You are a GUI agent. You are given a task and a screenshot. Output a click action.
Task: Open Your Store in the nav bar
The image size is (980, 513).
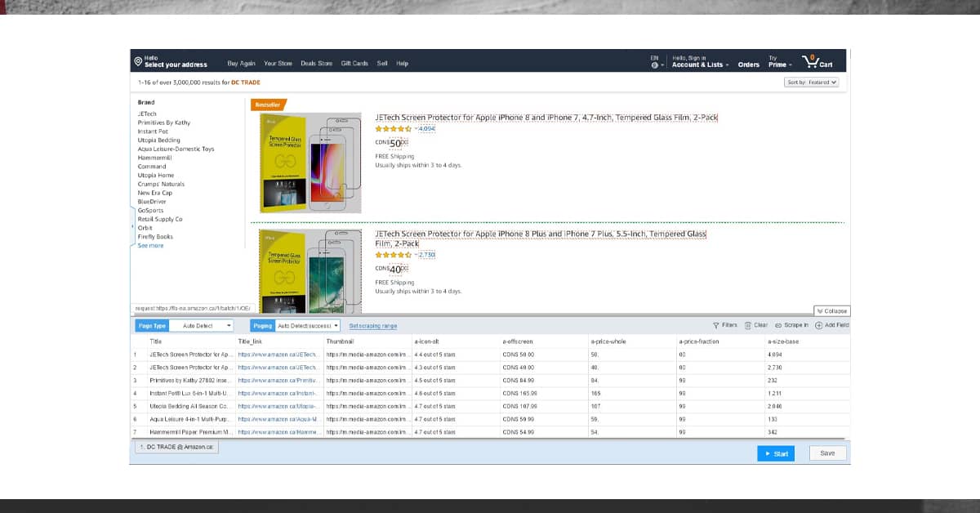tap(278, 64)
